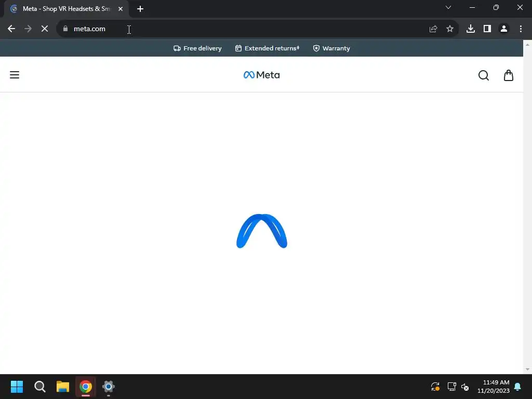Screen dimensions: 532x399
Task: Click the muted volume tray icon
Action: point(465,387)
